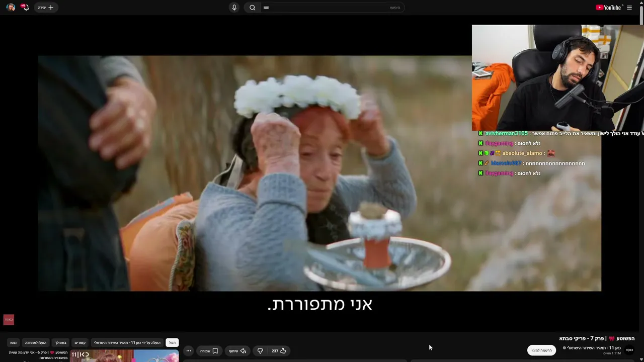This screenshot has width=644, height=362.
Task: Click the keyboard icon in the search box
Action: pyautogui.click(x=266, y=8)
